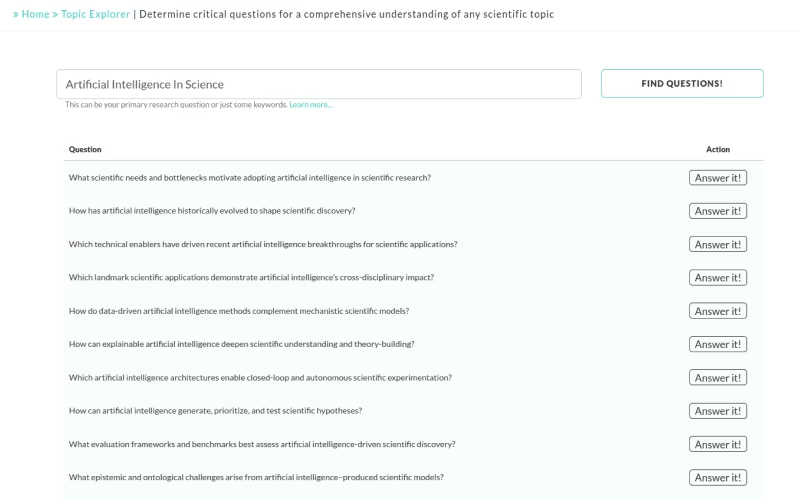
Task: Select the cross-disciplinary impact question text
Action: [x=252, y=278]
